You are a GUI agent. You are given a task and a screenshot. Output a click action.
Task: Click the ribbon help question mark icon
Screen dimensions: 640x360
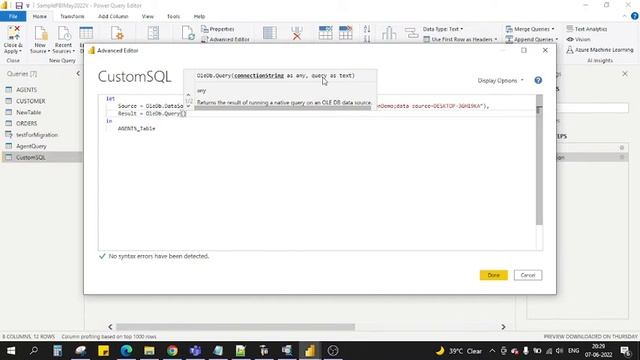tap(634, 16)
